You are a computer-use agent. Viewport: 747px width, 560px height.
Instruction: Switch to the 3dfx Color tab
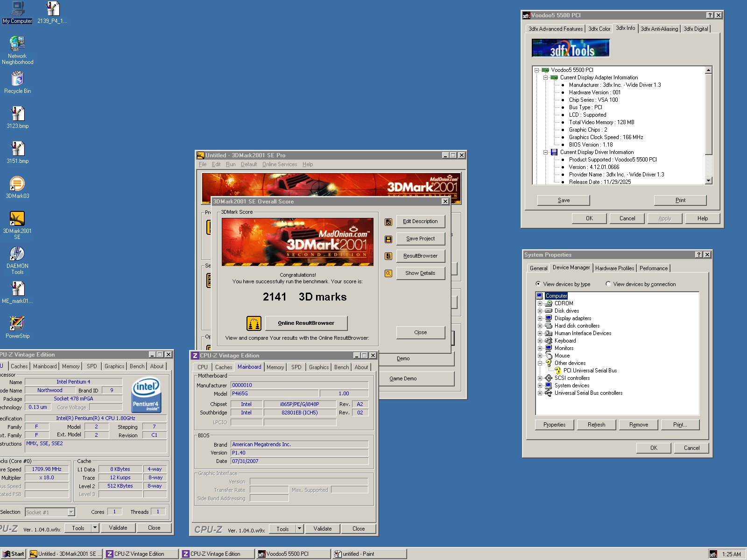tap(599, 29)
